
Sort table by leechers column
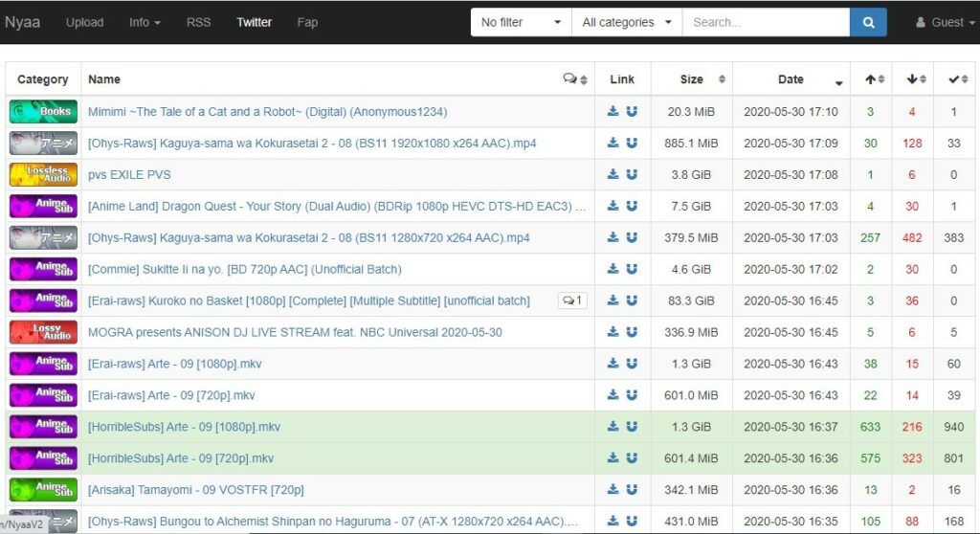coord(913,79)
